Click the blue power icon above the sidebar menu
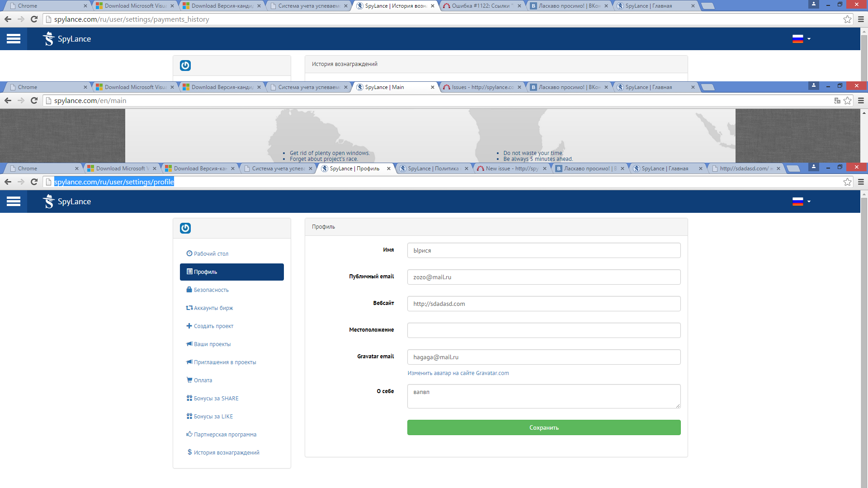 [x=185, y=228]
